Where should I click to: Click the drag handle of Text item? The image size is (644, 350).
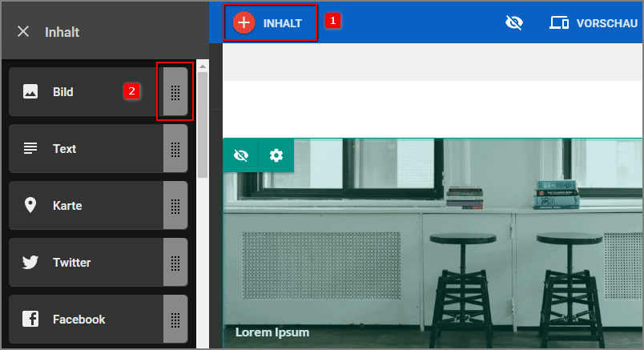[175, 148]
